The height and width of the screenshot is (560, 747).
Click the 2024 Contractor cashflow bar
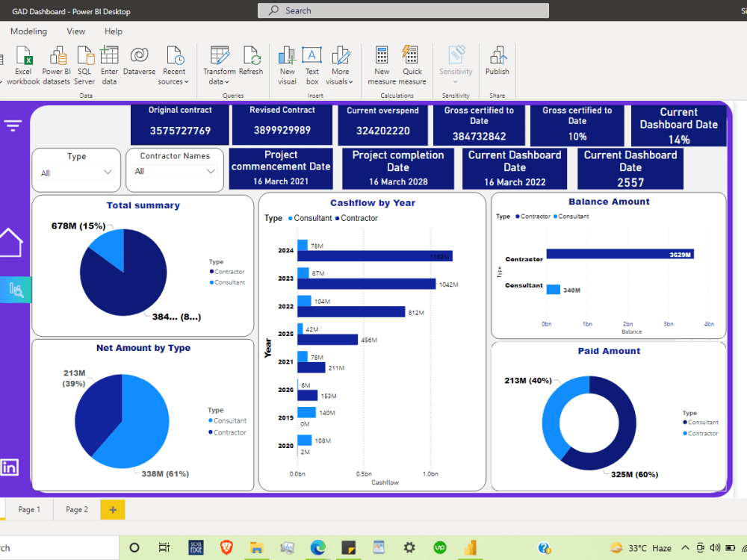coord(375,256)
